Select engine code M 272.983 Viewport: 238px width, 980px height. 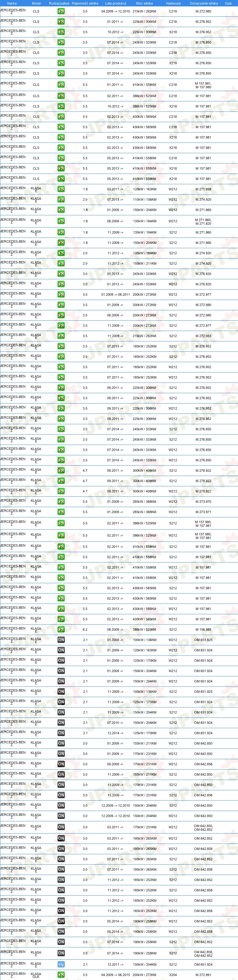(203, 336)
